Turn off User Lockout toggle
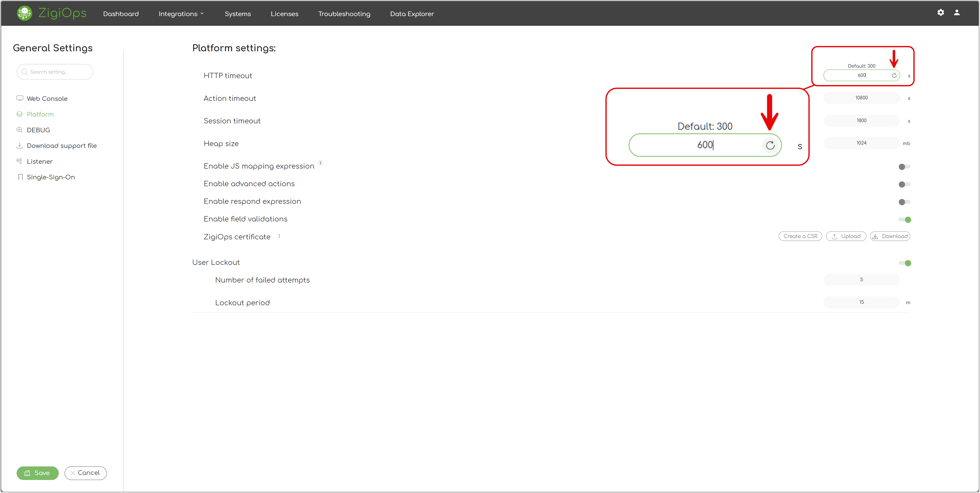This screenshot has height=493, width=980. 905,263
